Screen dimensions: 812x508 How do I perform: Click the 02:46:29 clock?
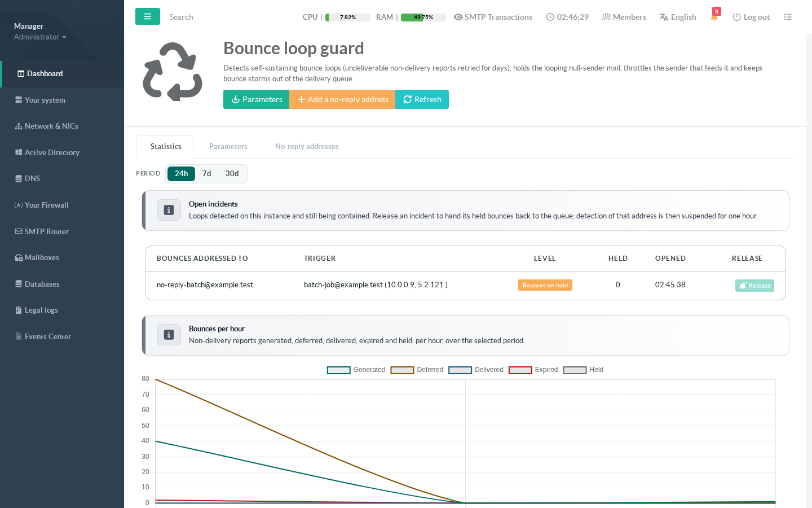click(567, 17)
